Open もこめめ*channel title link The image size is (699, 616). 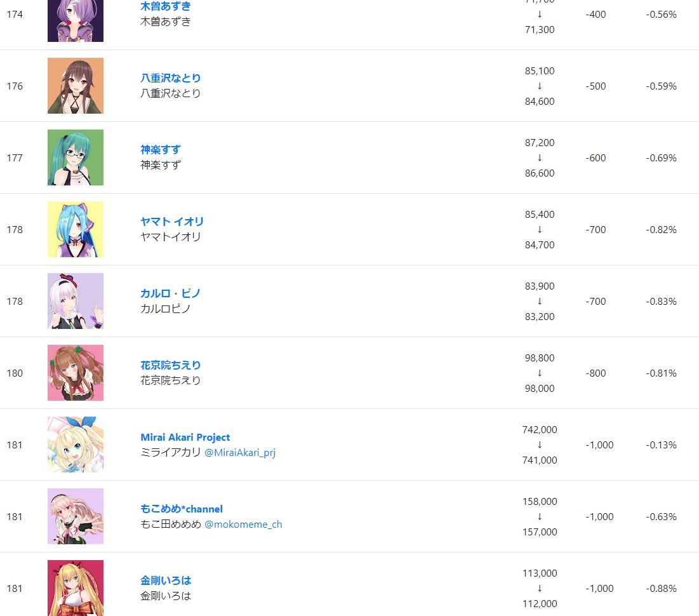[x=182, y=509]
